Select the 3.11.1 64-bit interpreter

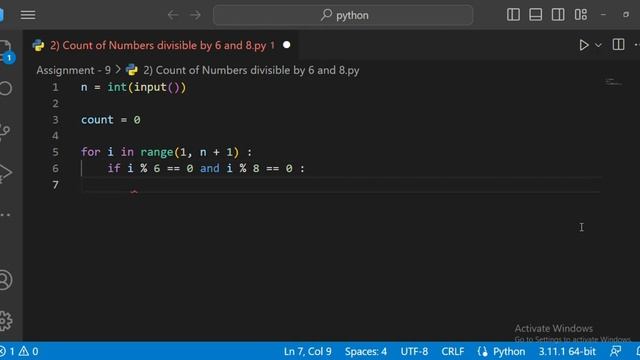pyautogui.click(x=567, y=351)
